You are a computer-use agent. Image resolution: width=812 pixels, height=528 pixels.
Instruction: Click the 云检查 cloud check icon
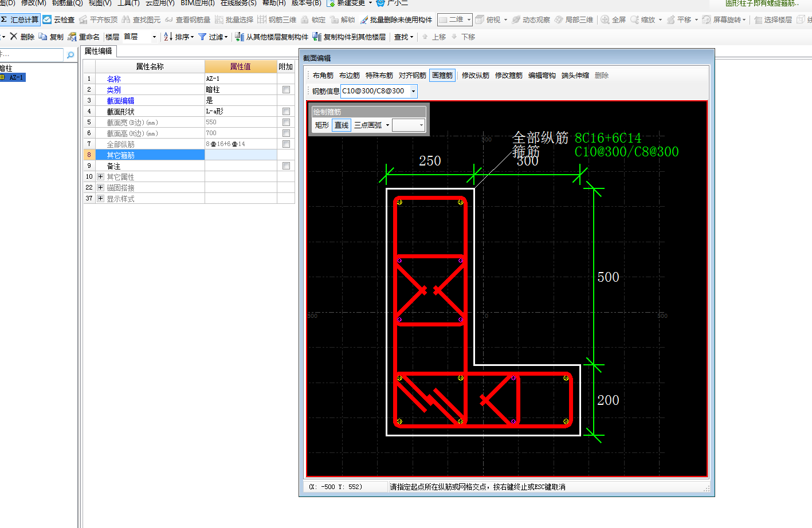point(47,19)
